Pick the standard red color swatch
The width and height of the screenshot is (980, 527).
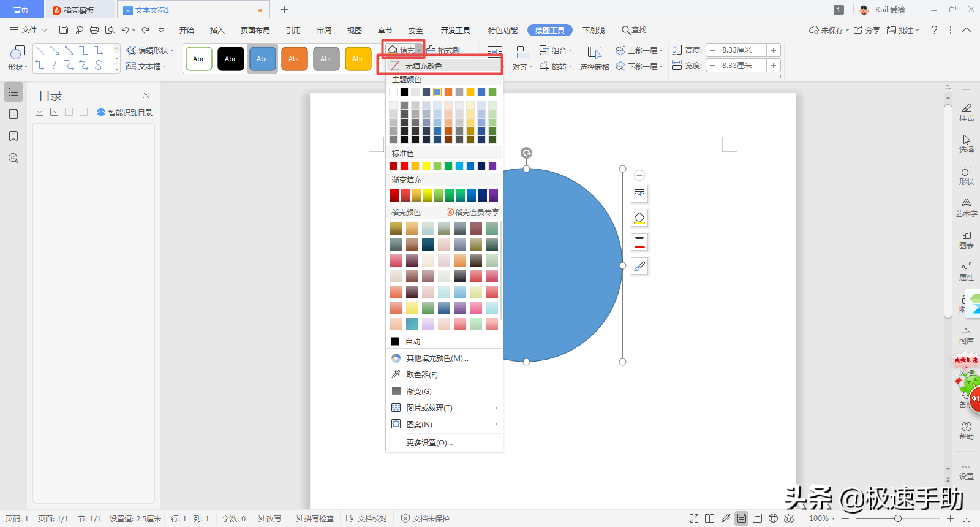(404, 166)
